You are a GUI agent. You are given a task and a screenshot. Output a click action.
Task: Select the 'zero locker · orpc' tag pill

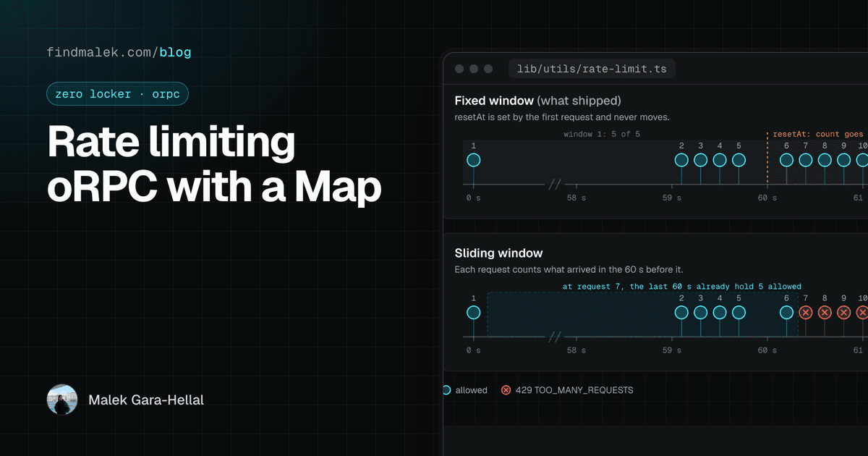[x=117, y=94]
